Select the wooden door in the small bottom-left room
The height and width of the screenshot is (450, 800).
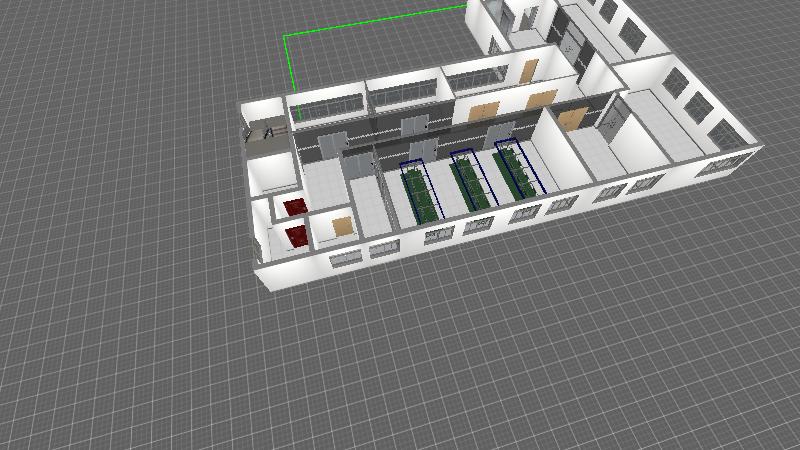[x=342, y=225]
